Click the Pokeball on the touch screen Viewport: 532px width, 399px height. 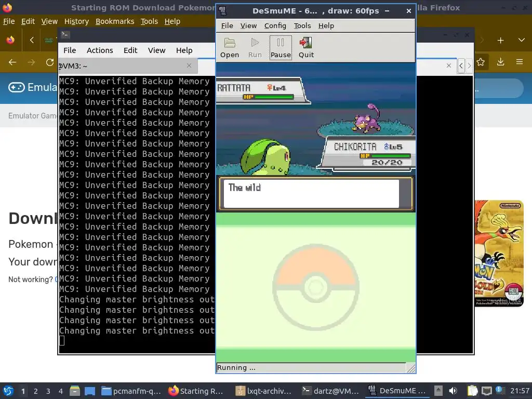pyautogui.click(x=315, y=287)
